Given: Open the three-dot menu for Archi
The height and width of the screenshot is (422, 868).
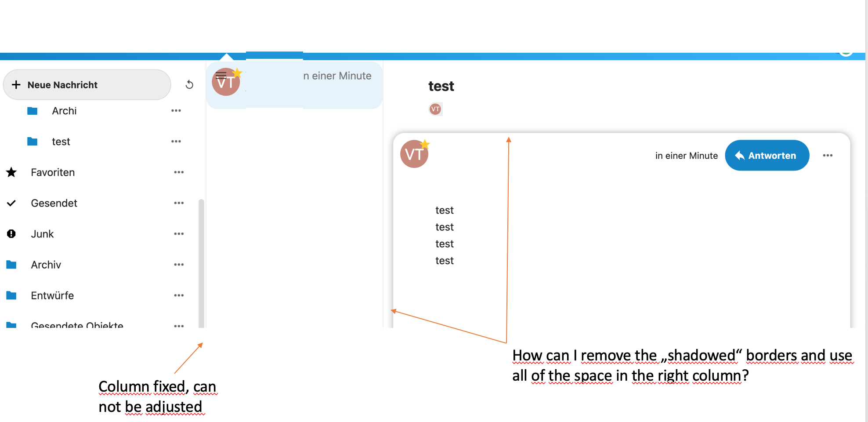Looking at the screenshot, I should 176,111.
